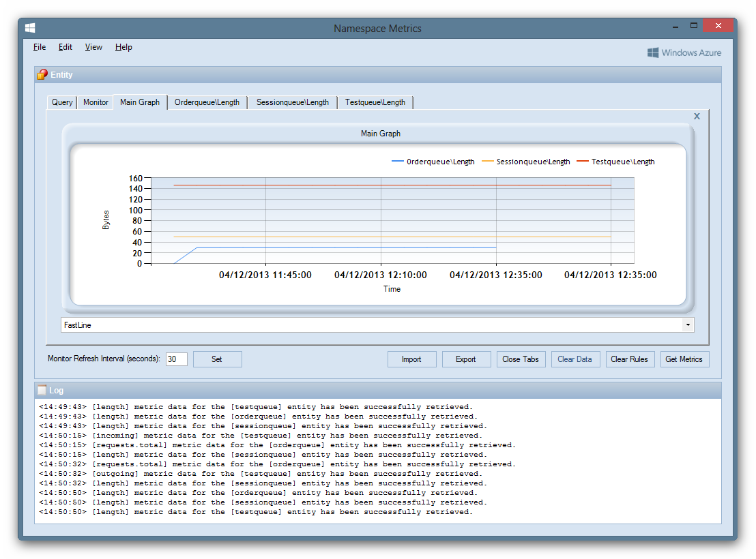Viewport: 756px width, 559px height.
Task: Click the 160 value on y-axis
Action: tap(136, 179)
